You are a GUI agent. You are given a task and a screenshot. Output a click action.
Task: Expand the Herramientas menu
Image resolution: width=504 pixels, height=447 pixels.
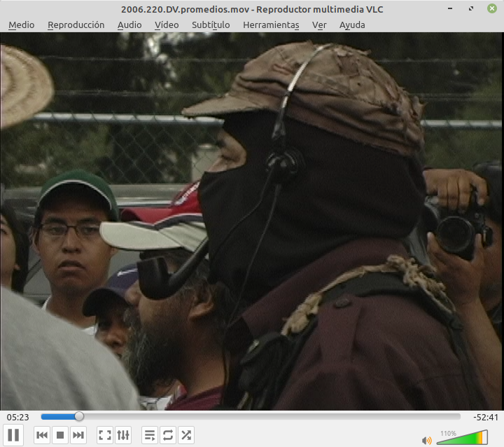coord(271,25)
